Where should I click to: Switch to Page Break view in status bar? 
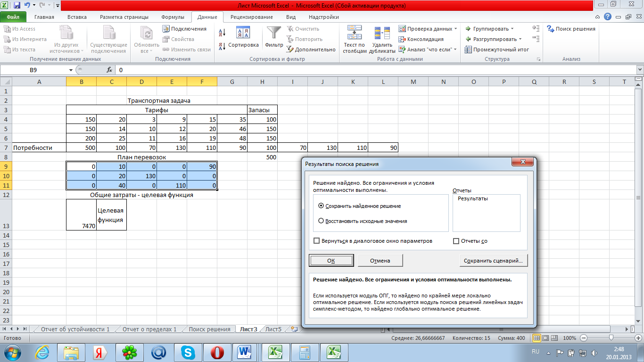point(553,338)
